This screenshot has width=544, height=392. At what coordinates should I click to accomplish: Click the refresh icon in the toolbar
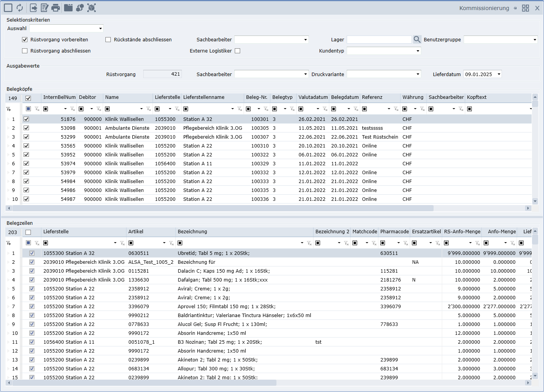click(x=20, y=8)
